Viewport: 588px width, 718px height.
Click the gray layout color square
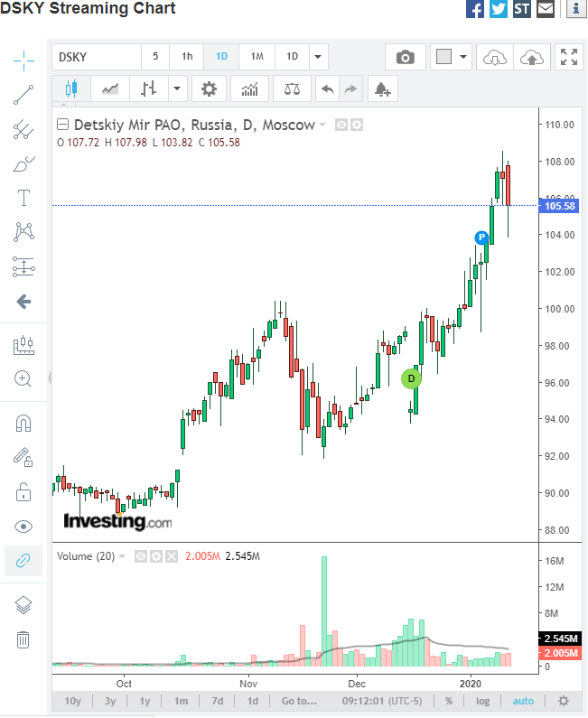tap(443, 57)
